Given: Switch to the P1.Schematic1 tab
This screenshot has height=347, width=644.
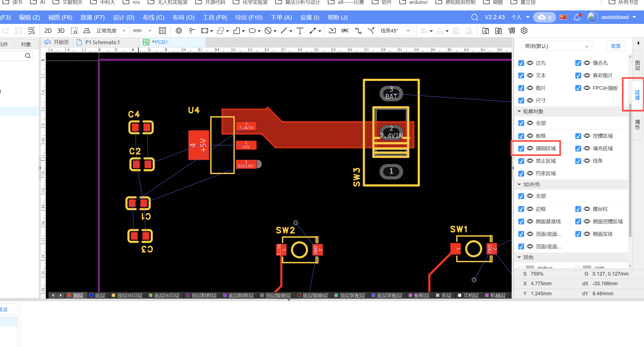Looking at the screenshot, I should (102, 42).
